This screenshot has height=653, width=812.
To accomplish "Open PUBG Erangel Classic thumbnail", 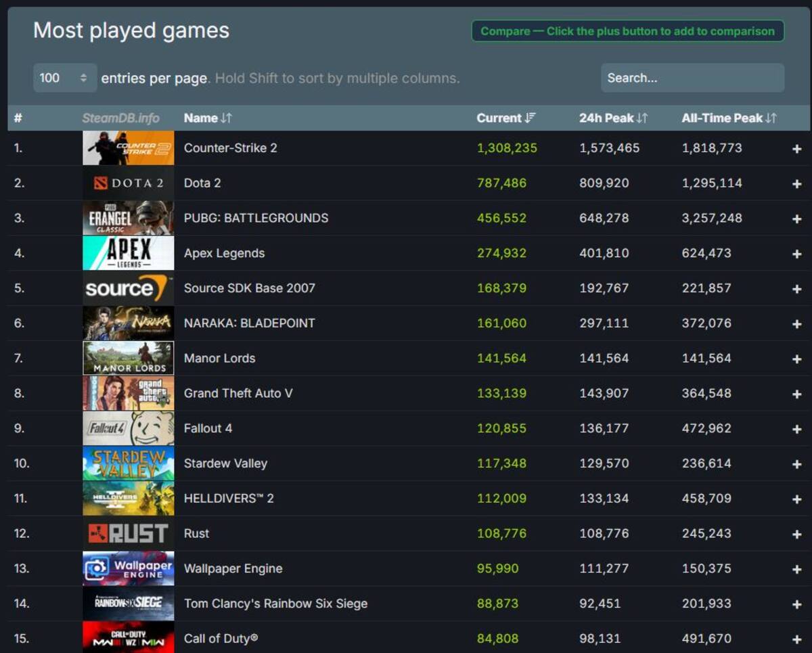I will pyautogui.click(x=129, y=218).
